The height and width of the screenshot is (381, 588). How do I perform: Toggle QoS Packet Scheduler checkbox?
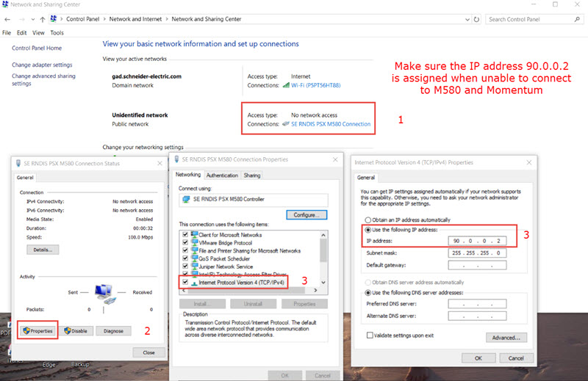pos(185,258)
